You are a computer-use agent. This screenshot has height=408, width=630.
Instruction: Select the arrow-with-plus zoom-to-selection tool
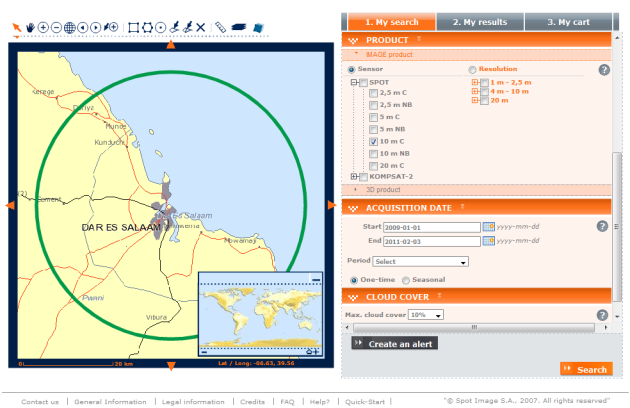tap(111, 27)
